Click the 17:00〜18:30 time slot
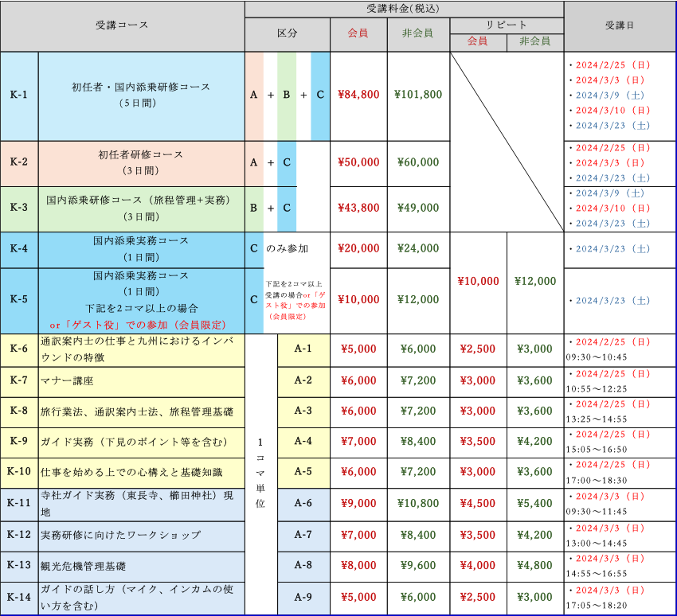 [x=597, y=481]
